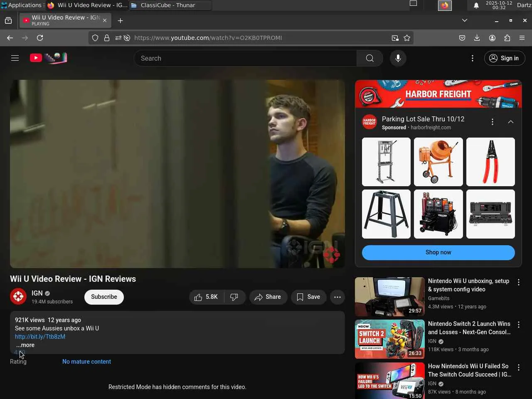532x399 pixels.
Task: Open Dartz user menu in panel
Action: pyautogui.click(x=524, y=5)
